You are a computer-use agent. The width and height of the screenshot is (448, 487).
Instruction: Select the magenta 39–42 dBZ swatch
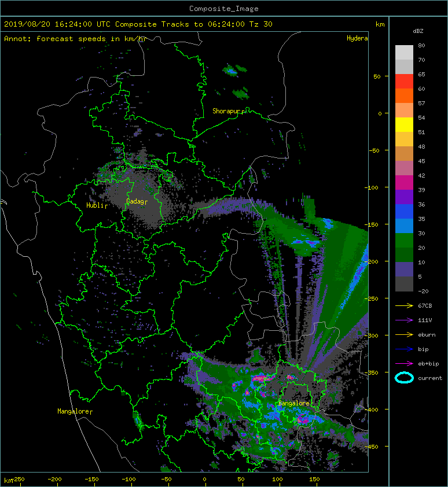[404, 183]
